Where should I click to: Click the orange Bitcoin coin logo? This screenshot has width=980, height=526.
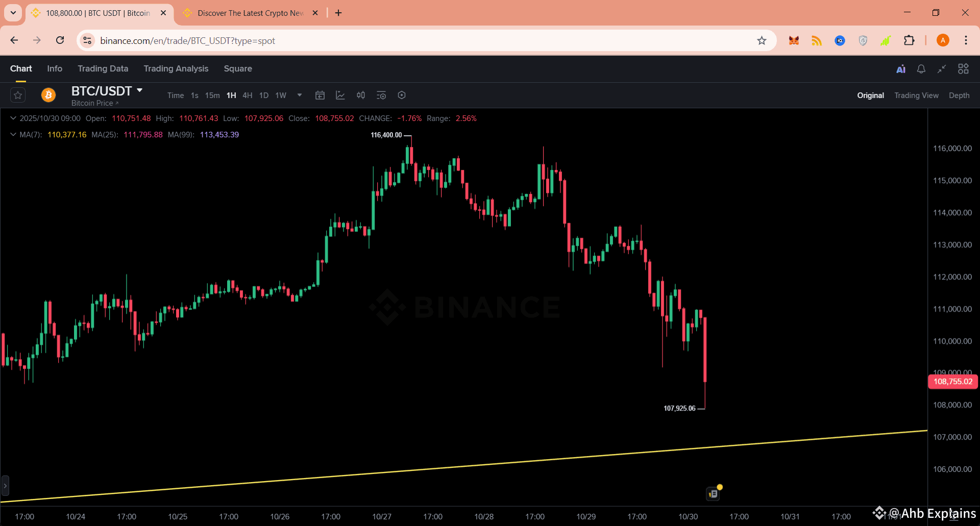click(x=48, y=95)
